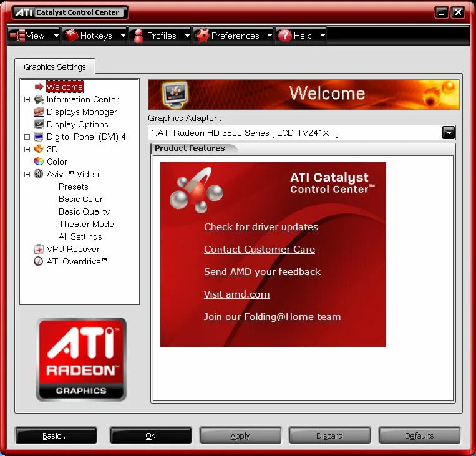Expand the 3D tree node
Image resolution: width=476 pixels, height=456 pixels.
pyautogui.click(x=27, y=149)
